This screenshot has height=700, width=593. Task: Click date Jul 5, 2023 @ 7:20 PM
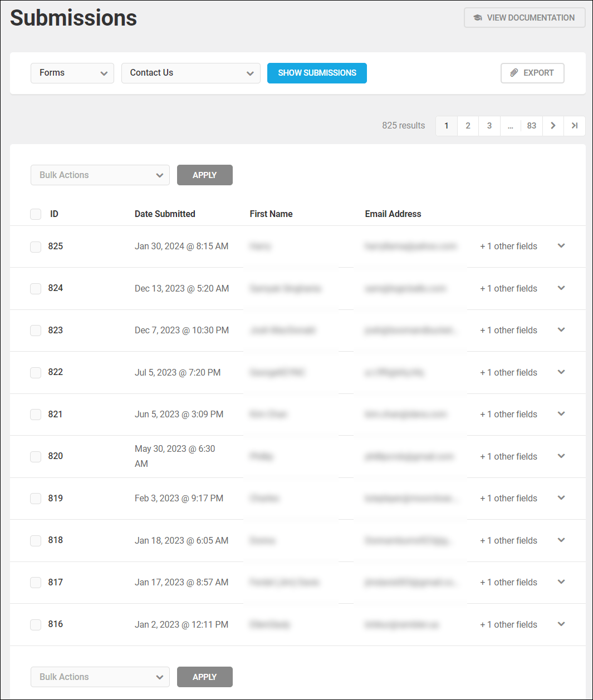pyautogui.click(x=178, y=373)
